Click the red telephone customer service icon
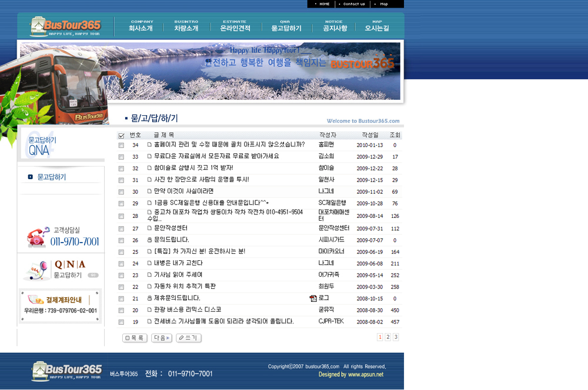 37,237
